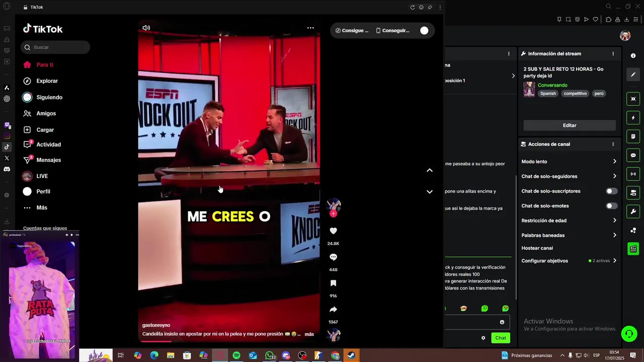Go to the previous video with up arrow
Image resolution: width=644 pixels, height=362 pixels.
(x=430, y=170)
